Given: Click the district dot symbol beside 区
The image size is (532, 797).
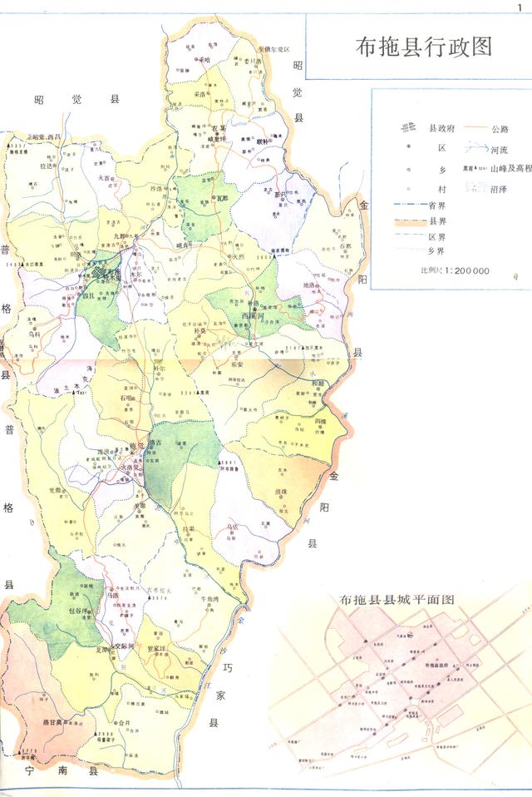Looking at the screenshot, I should pyautogui.click(x=408, y=147).
